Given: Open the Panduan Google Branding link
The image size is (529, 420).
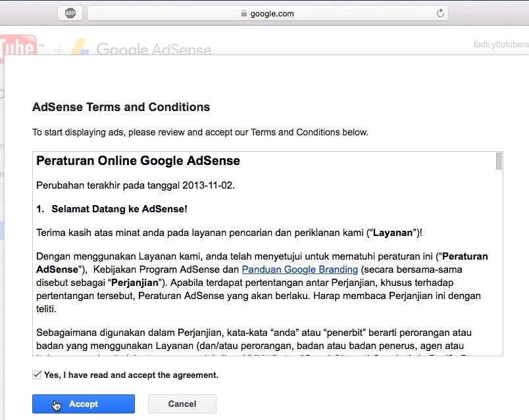Looking at the screenshot, I should tap(300, 269).
